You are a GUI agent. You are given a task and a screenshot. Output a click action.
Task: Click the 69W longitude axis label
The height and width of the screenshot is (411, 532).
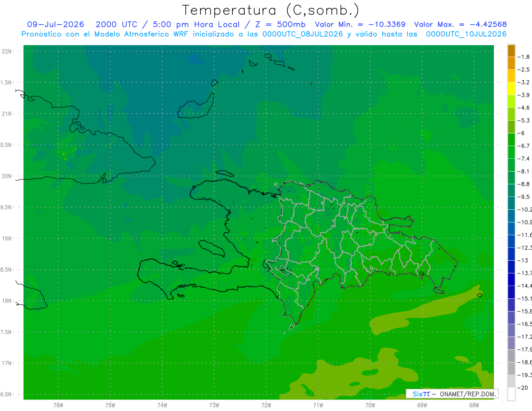422,405
